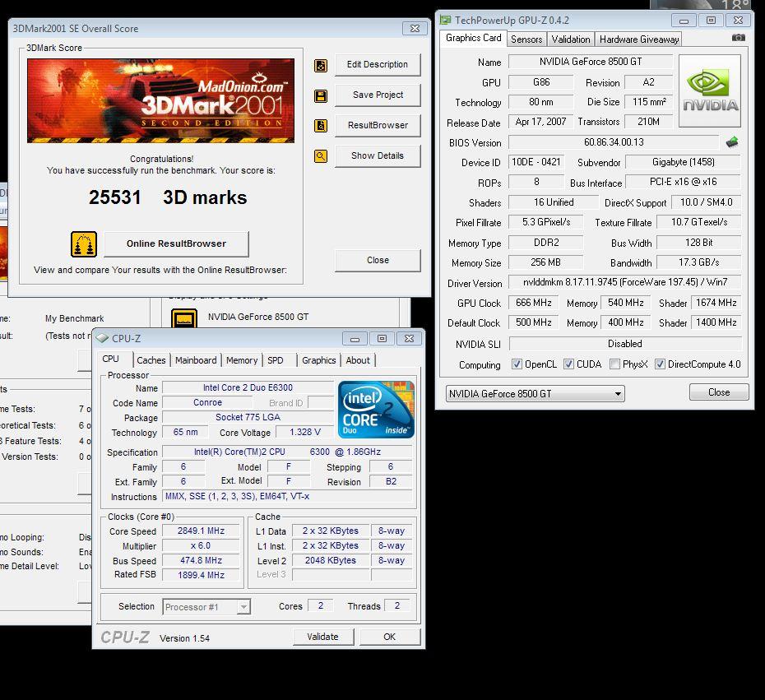This screenshot has height=700, width=765.
Task: Click the BIOS save chip icon
Action: click(x=732, y=142)
